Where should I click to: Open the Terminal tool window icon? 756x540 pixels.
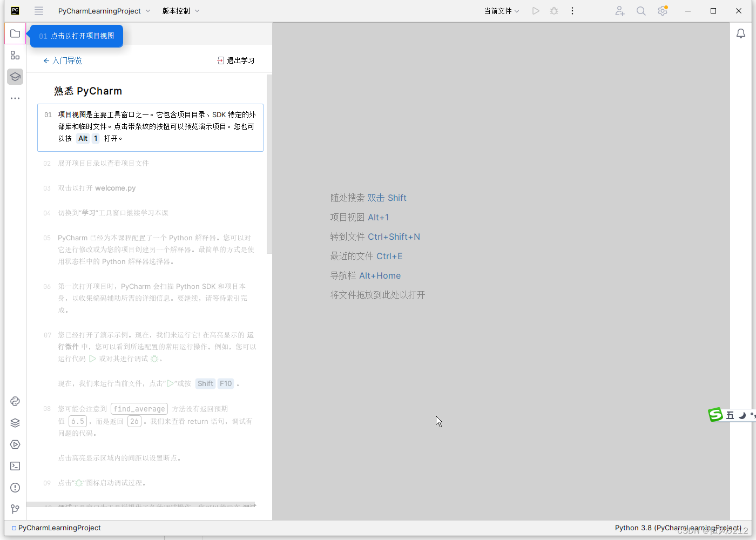pyautogui.click(x=15, y=466)
